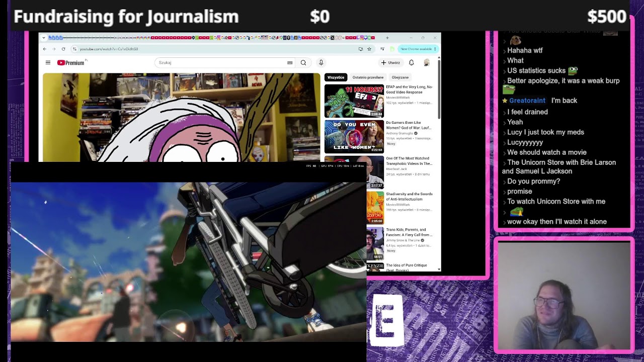Open the Do You Even Like Women thumbnail

[x=354, y=137]
